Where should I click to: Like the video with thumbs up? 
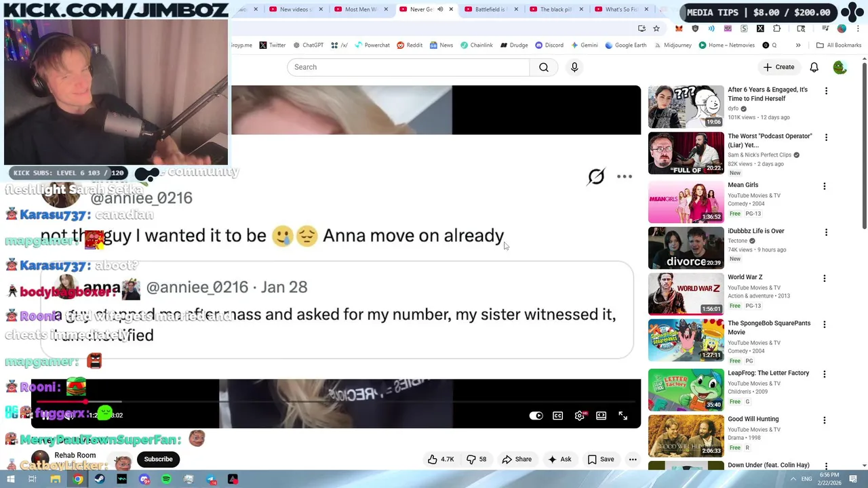440,460
